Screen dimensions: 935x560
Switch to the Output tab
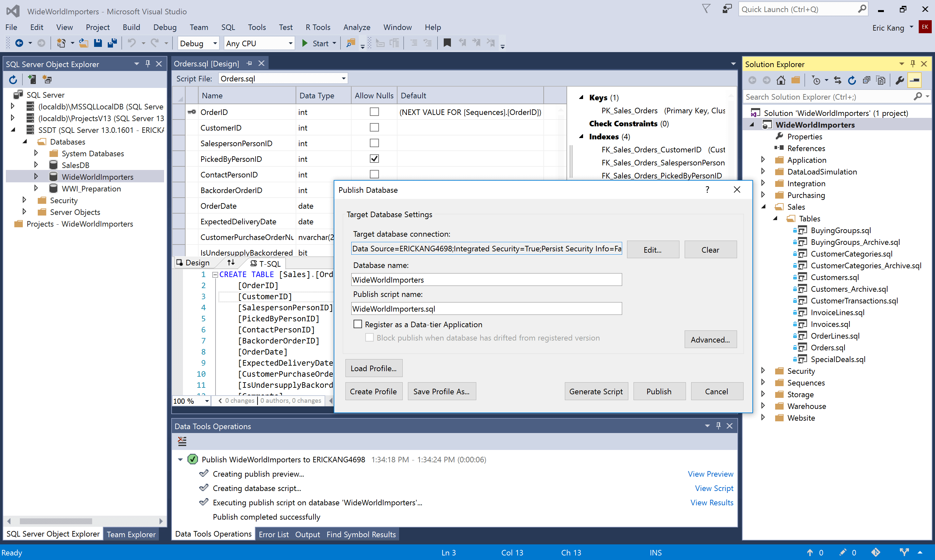tap(307, 534)
